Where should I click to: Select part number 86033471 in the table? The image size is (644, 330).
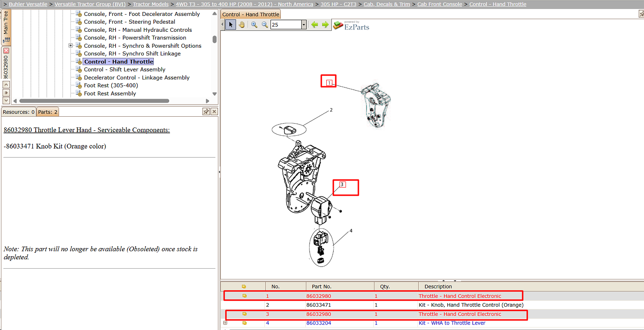coord(319,305)
